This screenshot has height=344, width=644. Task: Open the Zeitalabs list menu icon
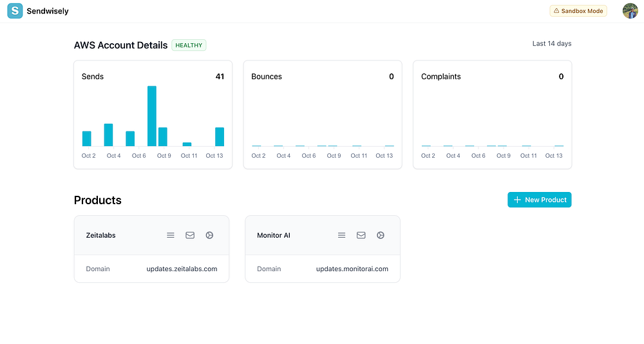tap(171, 235)
